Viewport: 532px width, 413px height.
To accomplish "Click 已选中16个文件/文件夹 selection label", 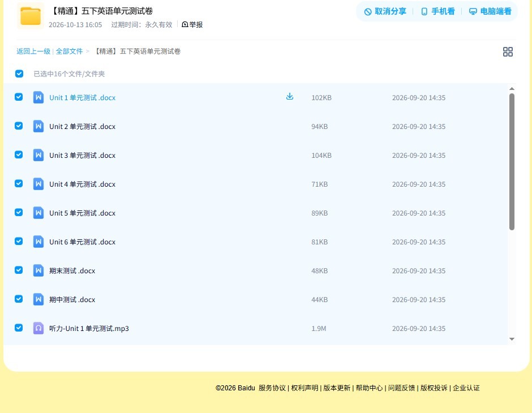I will point(69,74).
